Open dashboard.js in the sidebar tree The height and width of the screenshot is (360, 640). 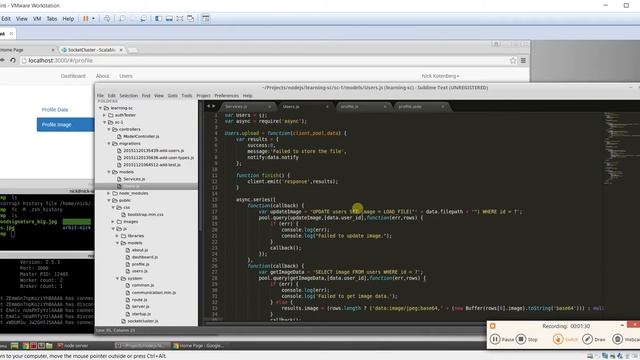click(144, 257)
